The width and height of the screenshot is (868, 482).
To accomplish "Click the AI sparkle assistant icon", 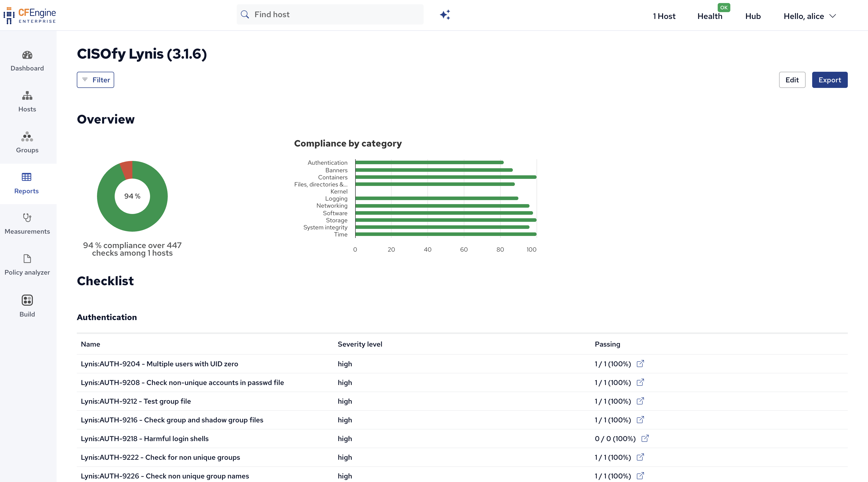I will [x=445, y=15].
